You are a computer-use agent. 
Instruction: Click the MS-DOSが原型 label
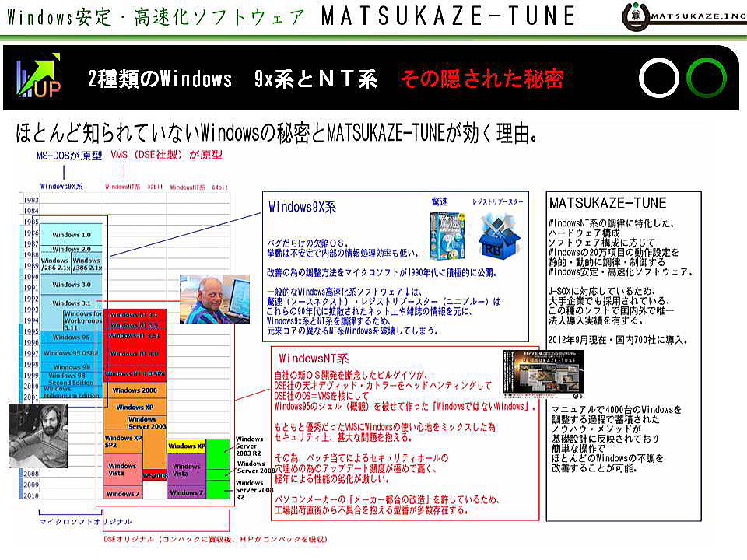click(x=69, y=156)
